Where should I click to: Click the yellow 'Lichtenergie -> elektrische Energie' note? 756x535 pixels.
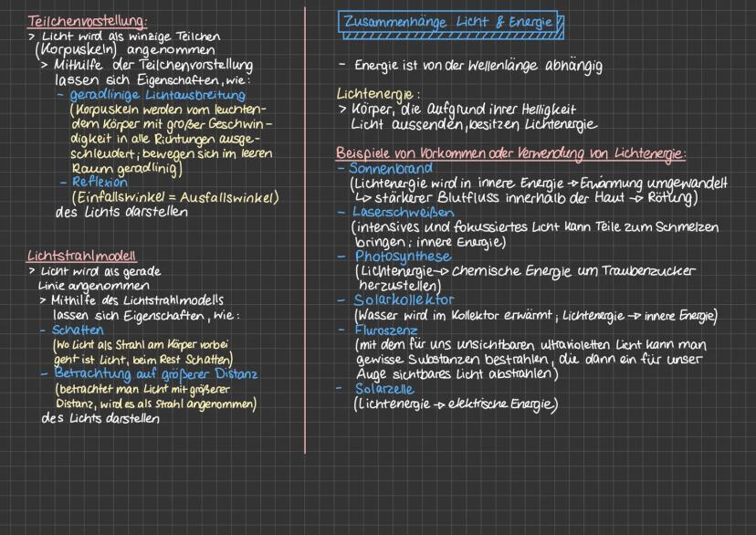click(456, 404)
